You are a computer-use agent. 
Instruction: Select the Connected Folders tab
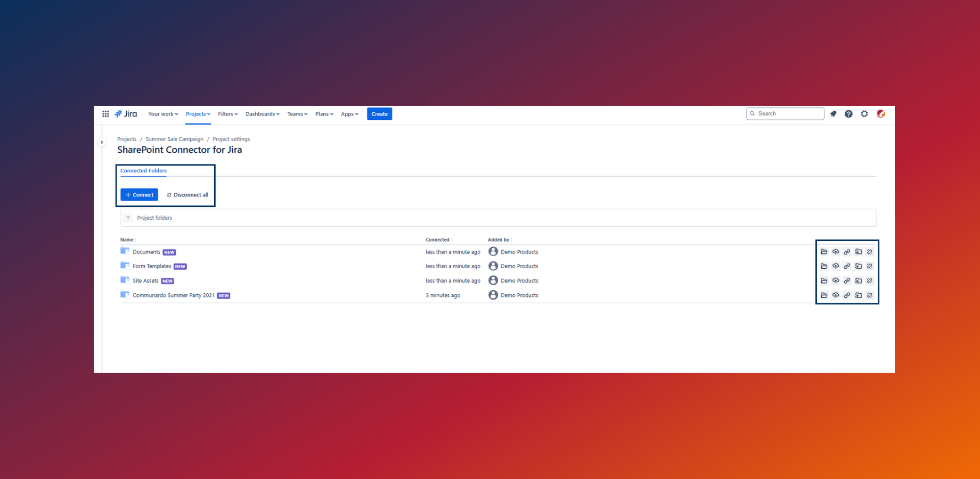143,171
